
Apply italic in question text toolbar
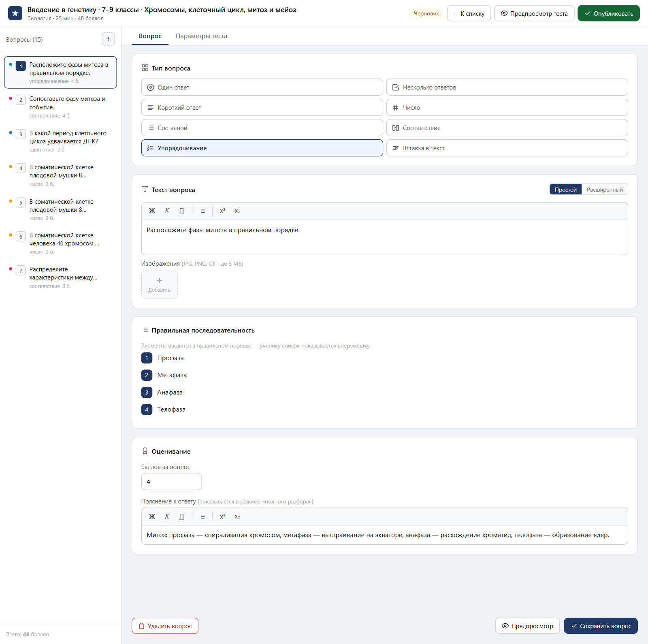tap(167, 211)
